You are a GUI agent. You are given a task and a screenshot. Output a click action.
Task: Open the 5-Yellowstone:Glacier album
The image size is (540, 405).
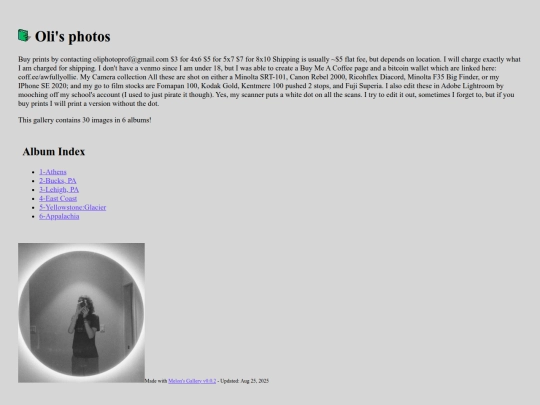(x=73, y=208)
